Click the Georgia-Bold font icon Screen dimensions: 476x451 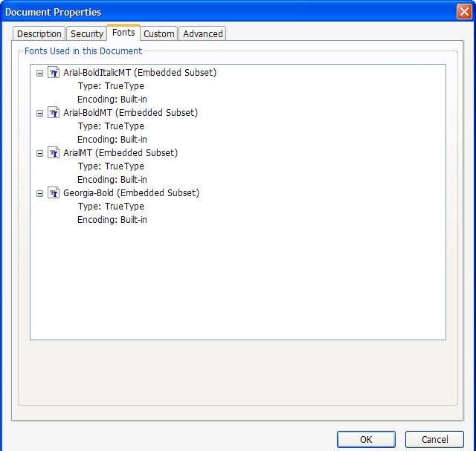[x=54, y=193]
